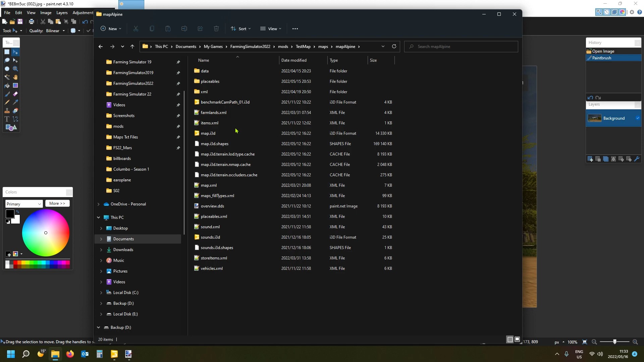Open paint.net View menu
The image size is (644, 362).
pos(31,12)
